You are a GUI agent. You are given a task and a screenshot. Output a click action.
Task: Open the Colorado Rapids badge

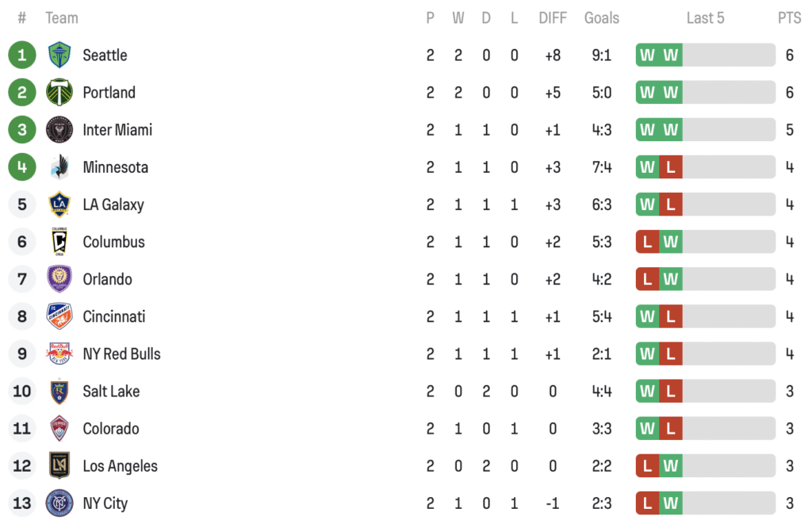click(x=59, y=428)
